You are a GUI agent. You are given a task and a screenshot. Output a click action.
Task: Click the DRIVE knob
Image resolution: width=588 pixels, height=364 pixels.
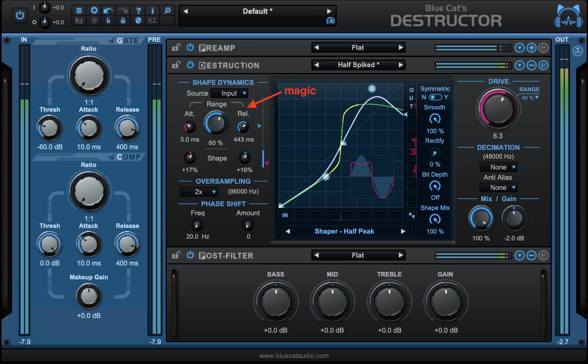coord(498,109)
